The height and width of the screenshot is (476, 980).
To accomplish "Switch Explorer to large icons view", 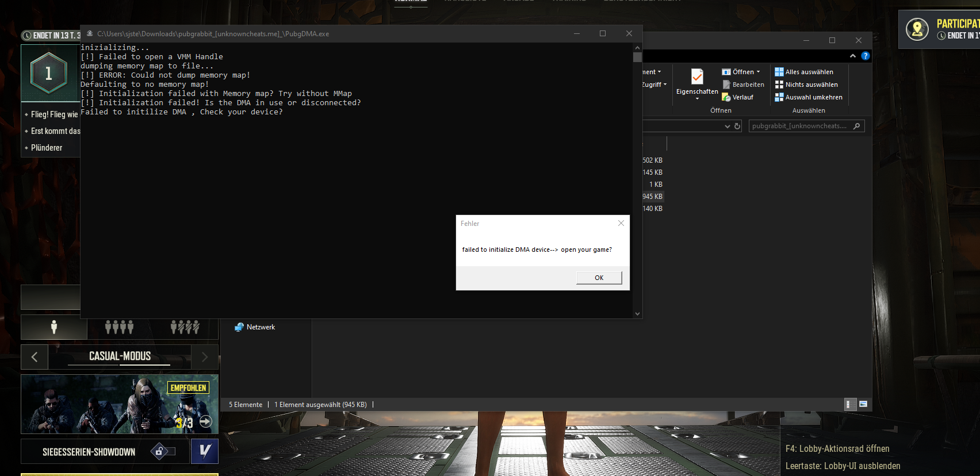I will pyautogui.click(x=863, y=404).
